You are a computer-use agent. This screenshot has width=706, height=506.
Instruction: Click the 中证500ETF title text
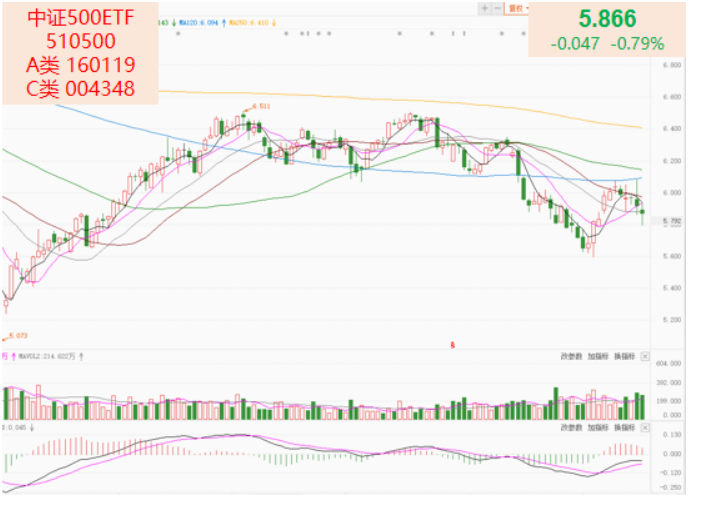coord(81,18)
